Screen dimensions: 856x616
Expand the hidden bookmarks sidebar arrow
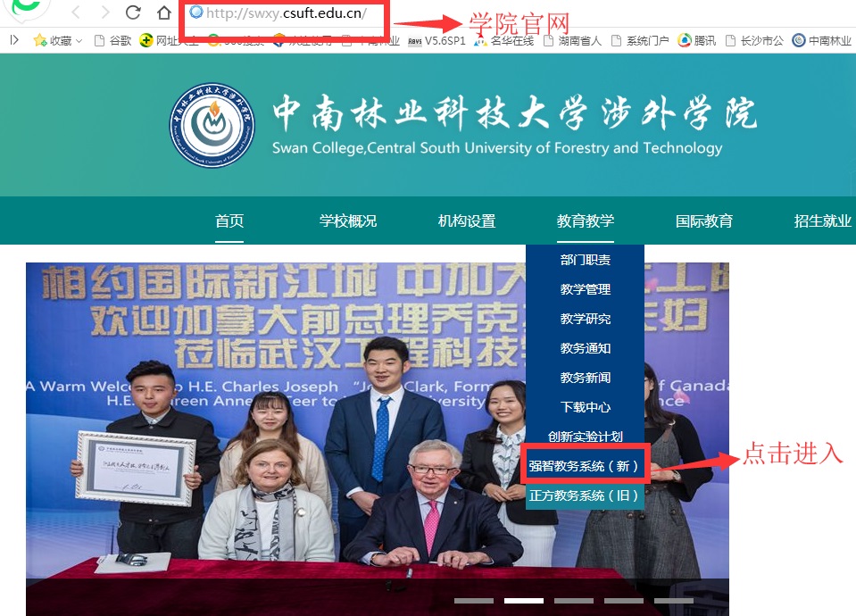click(12, 40)
